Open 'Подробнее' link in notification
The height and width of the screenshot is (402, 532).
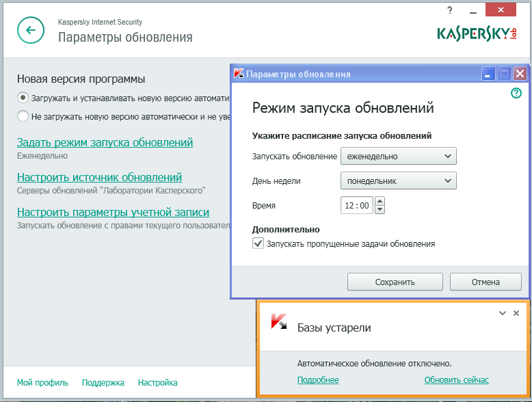(318, 380)
